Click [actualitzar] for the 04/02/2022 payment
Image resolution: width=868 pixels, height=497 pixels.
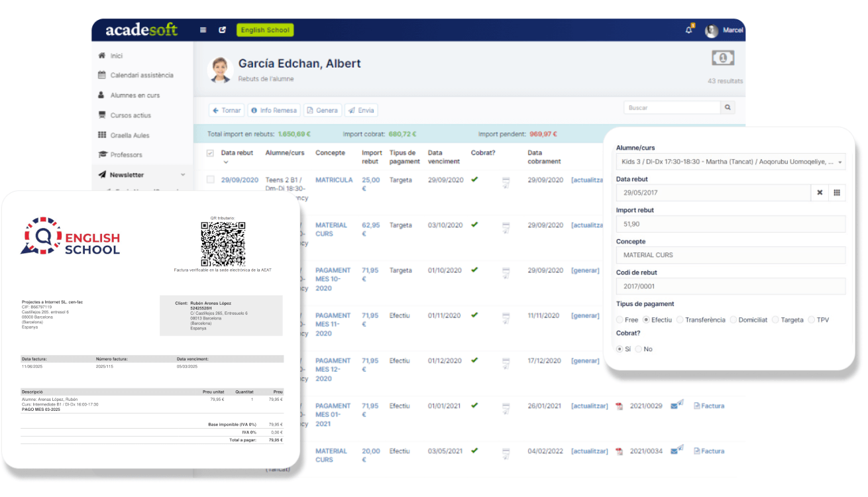tap(589, 451)
